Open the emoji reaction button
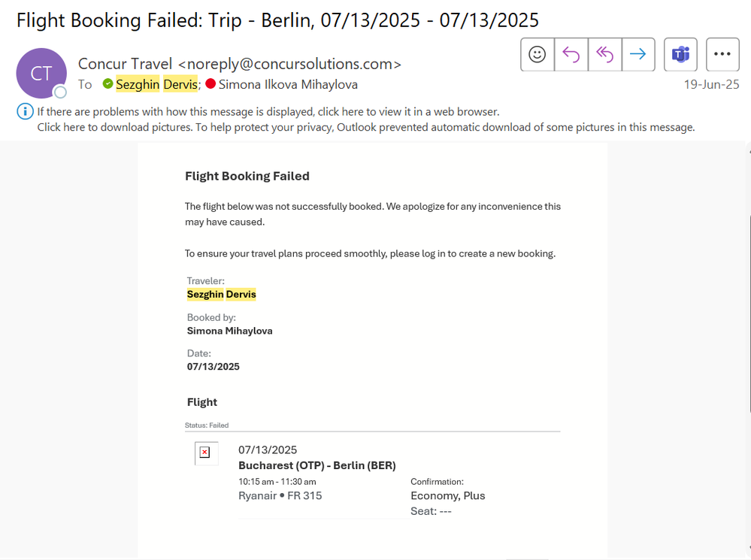This screenshot has width=751, height=560. [538, 54]
